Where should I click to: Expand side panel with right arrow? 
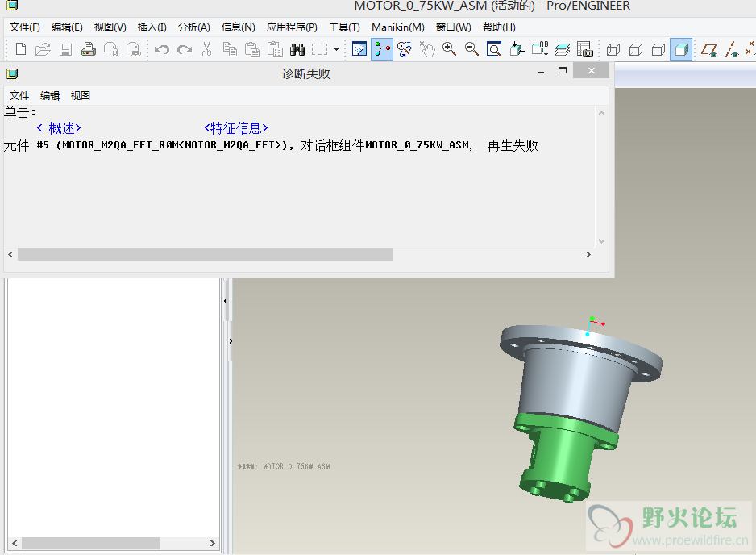click(231, 341)
